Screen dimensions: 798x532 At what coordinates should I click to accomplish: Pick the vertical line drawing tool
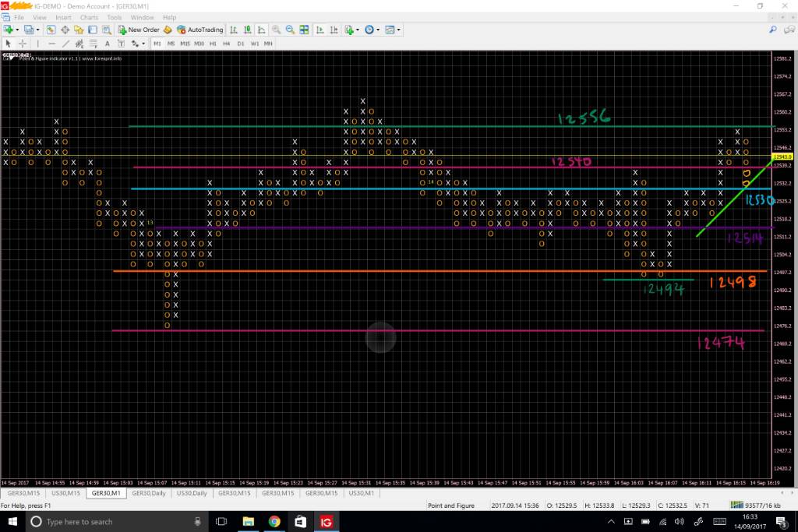coord(37,44)
